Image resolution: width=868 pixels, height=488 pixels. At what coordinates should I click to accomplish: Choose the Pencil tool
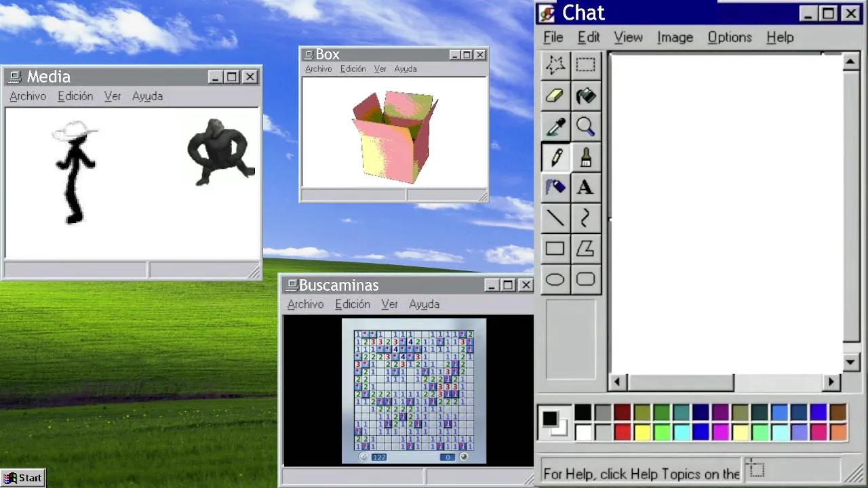pos(555,157)
